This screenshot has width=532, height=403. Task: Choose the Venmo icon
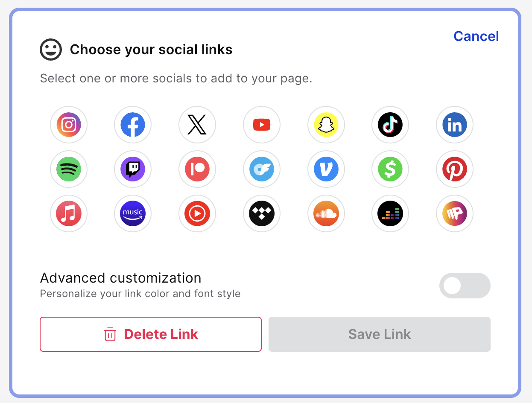click(x=326, y=169)
